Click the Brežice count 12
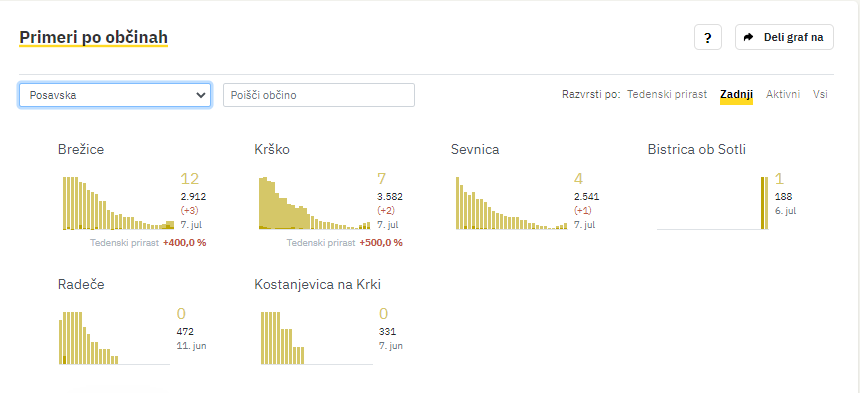860x393 pixels. pyautogui.click(x=190, y=179)
